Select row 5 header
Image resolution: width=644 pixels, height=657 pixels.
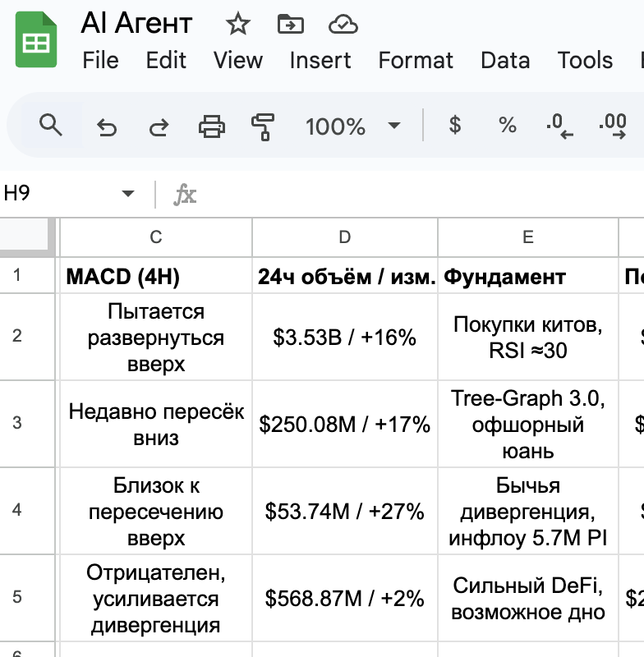pyautogui.click(x=27, y=598)
